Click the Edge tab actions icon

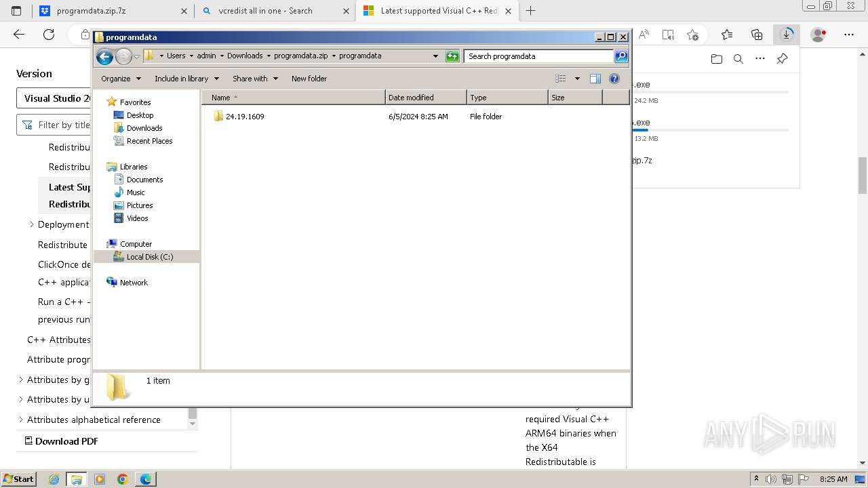pos(16,11)
